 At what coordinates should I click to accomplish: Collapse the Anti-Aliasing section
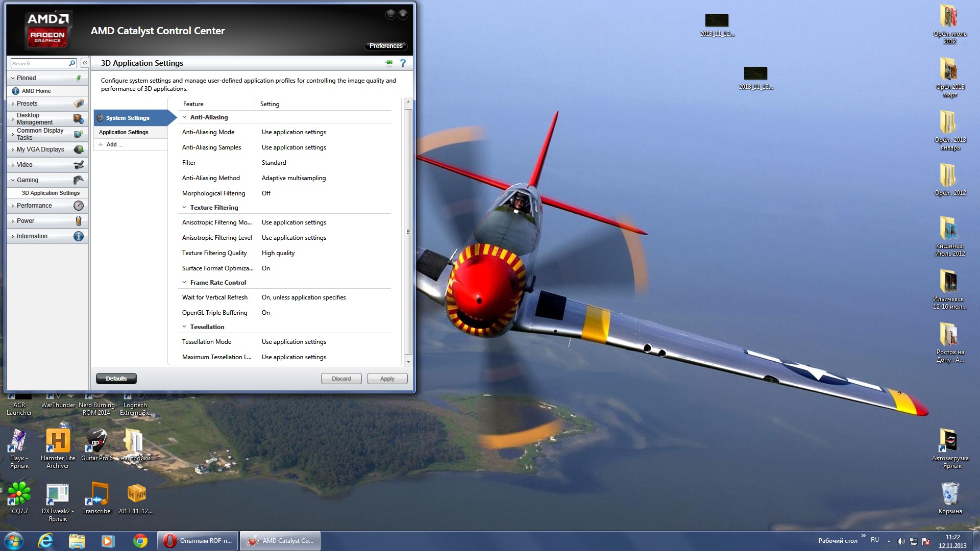click(184, 117)
